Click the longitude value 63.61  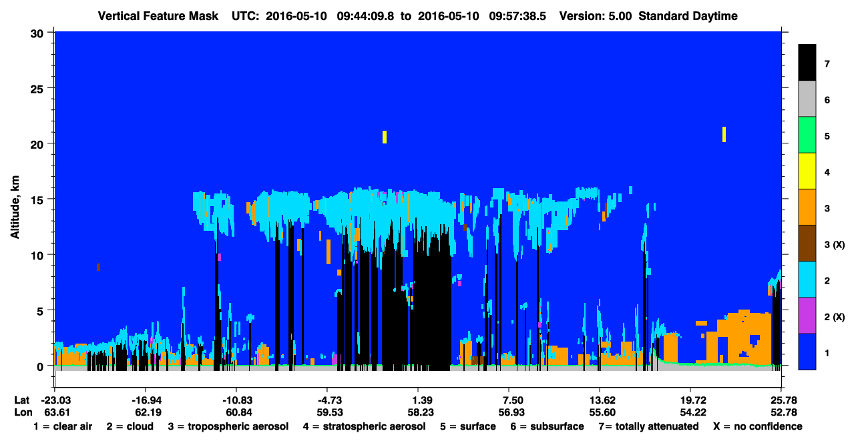tap(57, 412)
